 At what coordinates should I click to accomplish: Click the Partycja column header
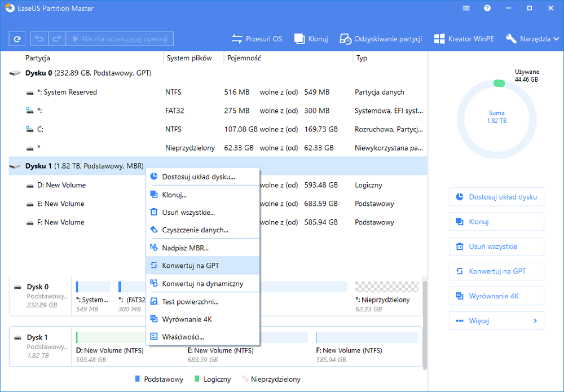(x=37, y=58)
